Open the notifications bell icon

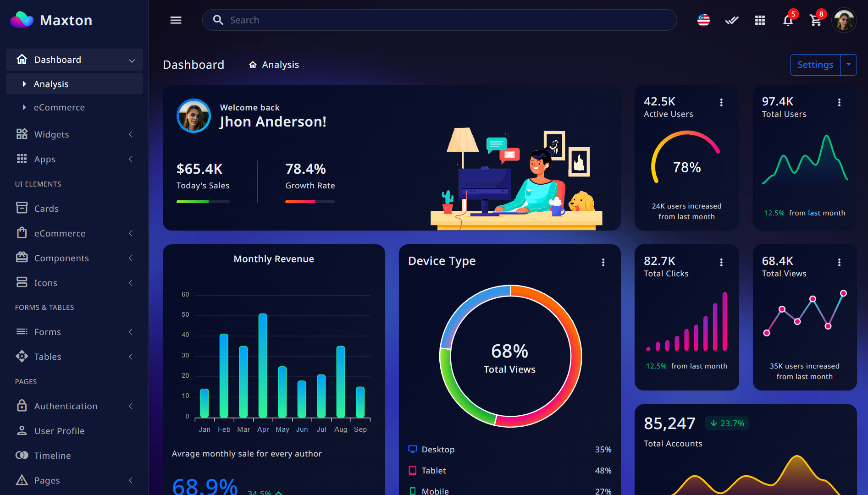coord(788,20)
